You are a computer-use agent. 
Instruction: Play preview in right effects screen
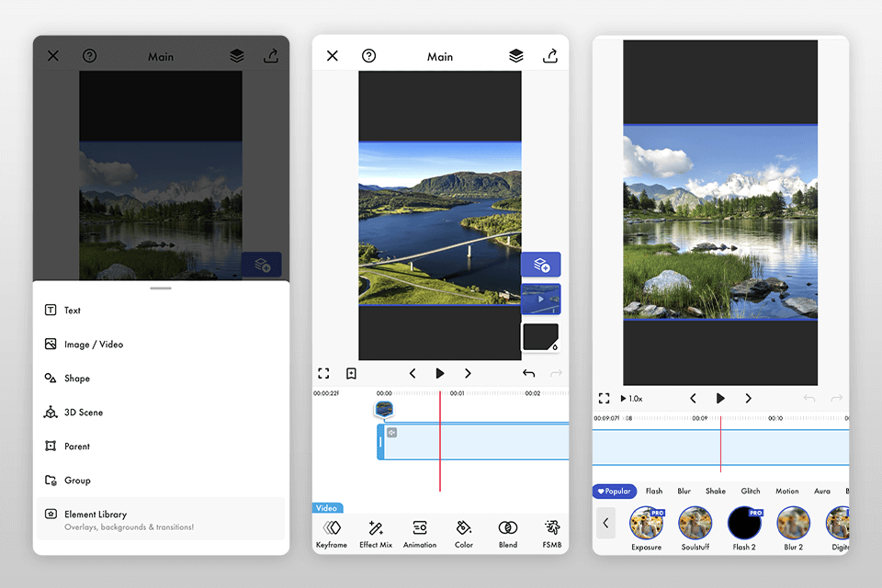click(720, 399)
